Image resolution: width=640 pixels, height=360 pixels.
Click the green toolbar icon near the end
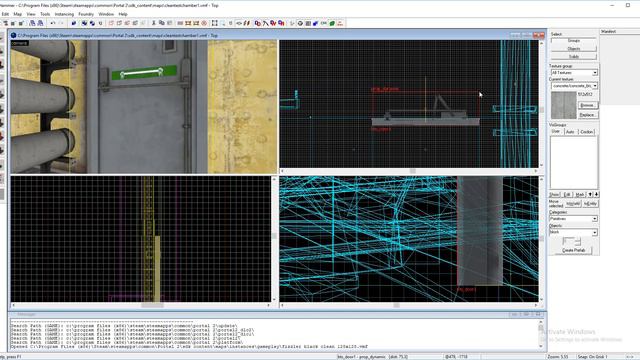(331, 23)
